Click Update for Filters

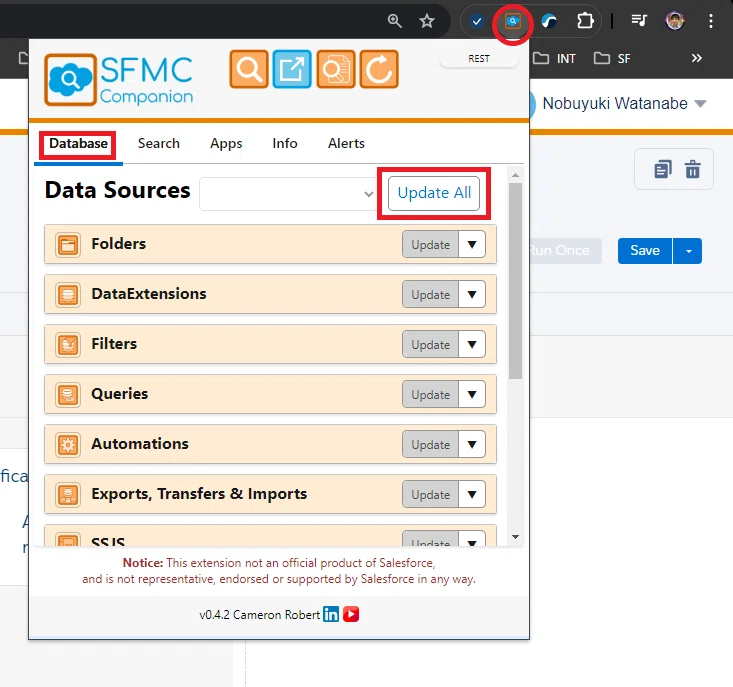431,344
